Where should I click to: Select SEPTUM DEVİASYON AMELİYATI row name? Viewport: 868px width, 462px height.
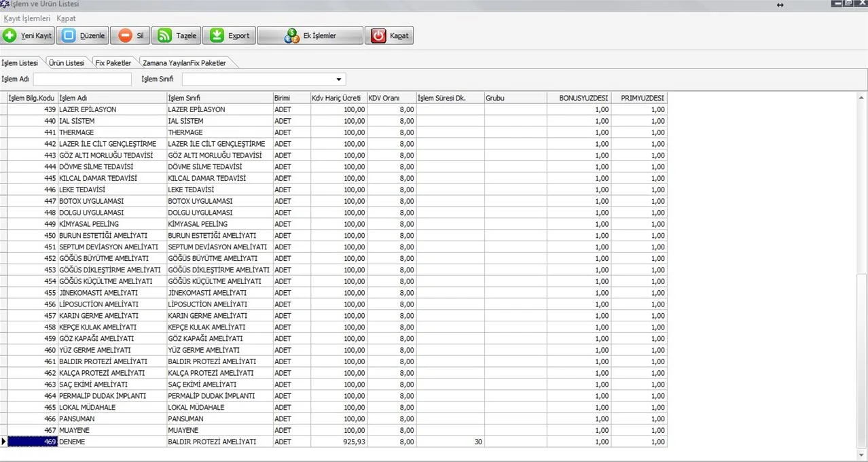pos(109,247)
